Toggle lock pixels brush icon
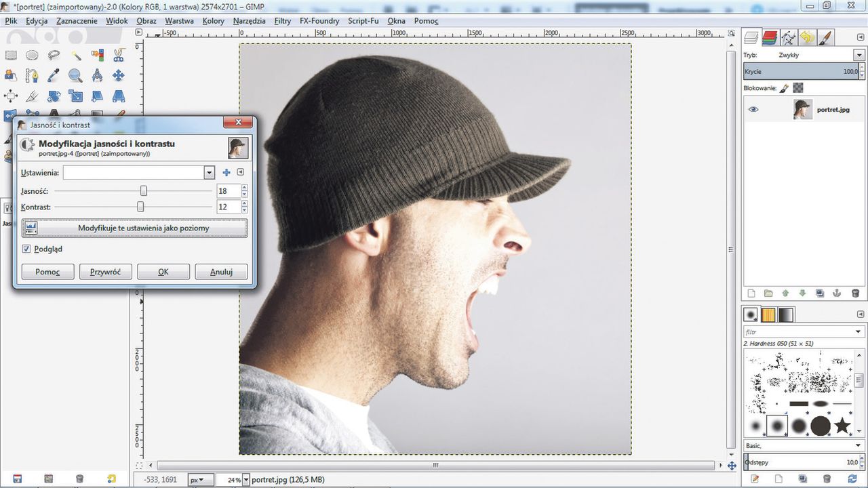Viewport: 868px width, 488px height. (x=785, y=87)
